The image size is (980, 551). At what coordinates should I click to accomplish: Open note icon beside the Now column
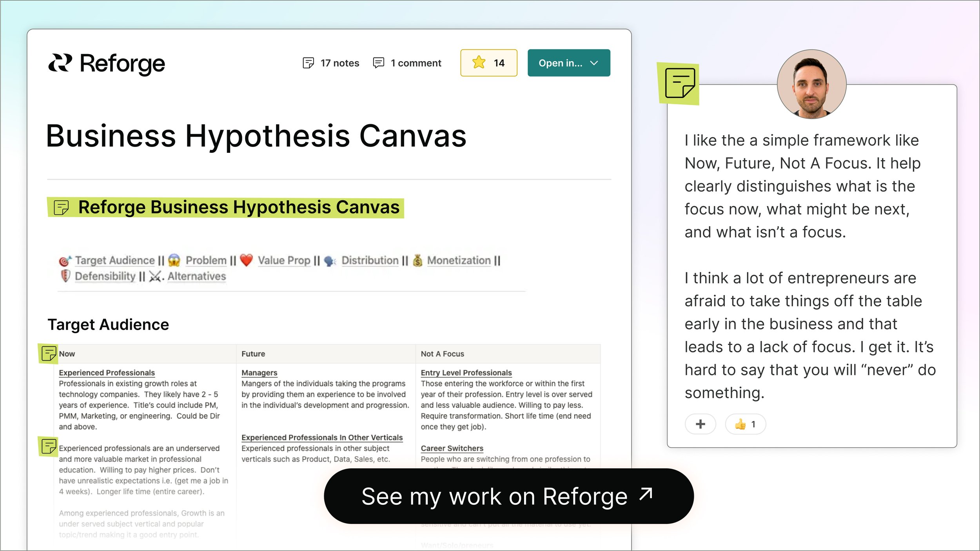click(48, 353)
